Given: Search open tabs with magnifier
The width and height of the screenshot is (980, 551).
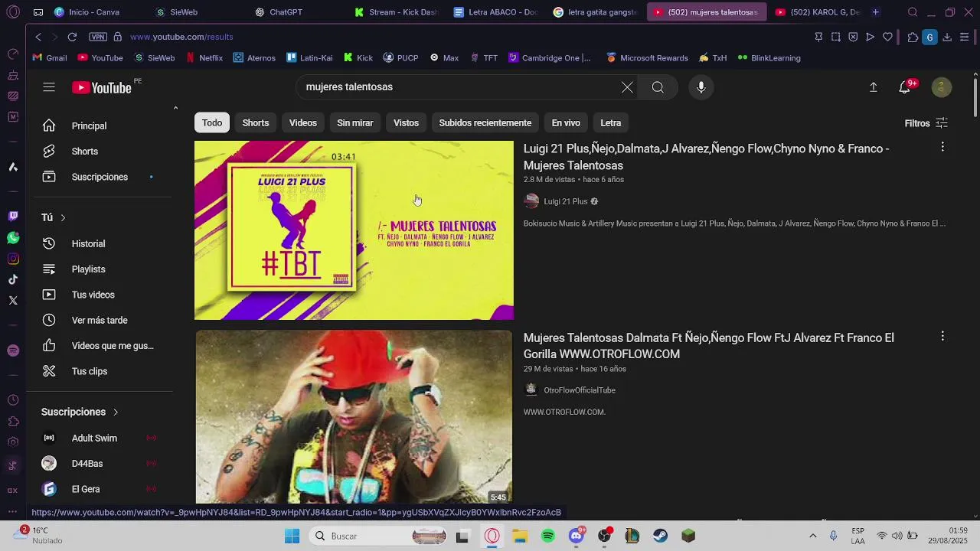Looking at the screenshot, I should [913, 12].
